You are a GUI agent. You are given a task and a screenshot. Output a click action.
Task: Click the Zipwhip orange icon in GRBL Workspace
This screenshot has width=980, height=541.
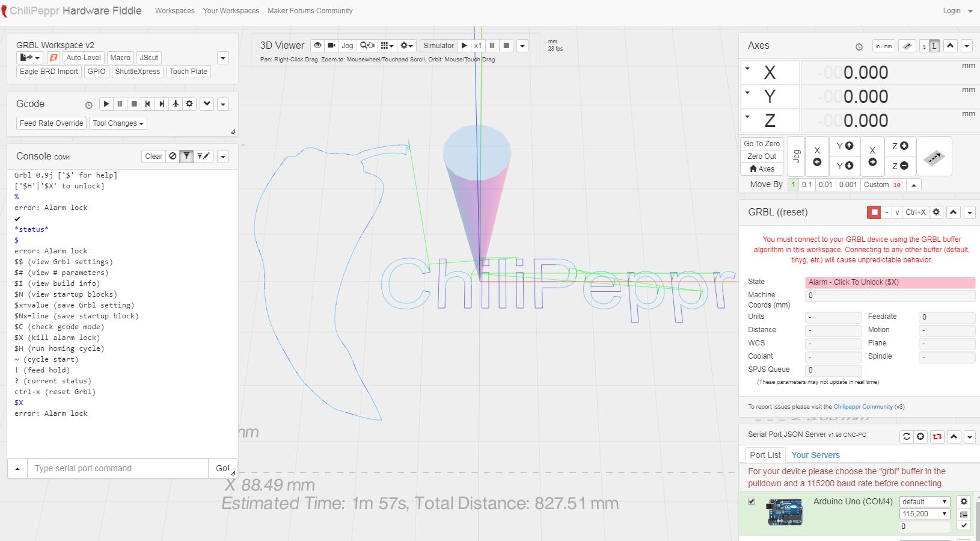click(x=54, y=58)
